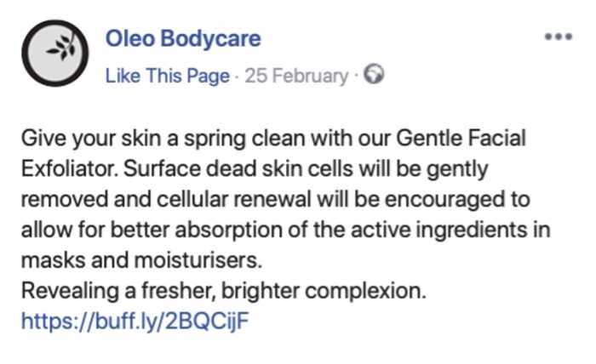
Task: Open the 25 February post timestamp
Action: tap(295, 77)
